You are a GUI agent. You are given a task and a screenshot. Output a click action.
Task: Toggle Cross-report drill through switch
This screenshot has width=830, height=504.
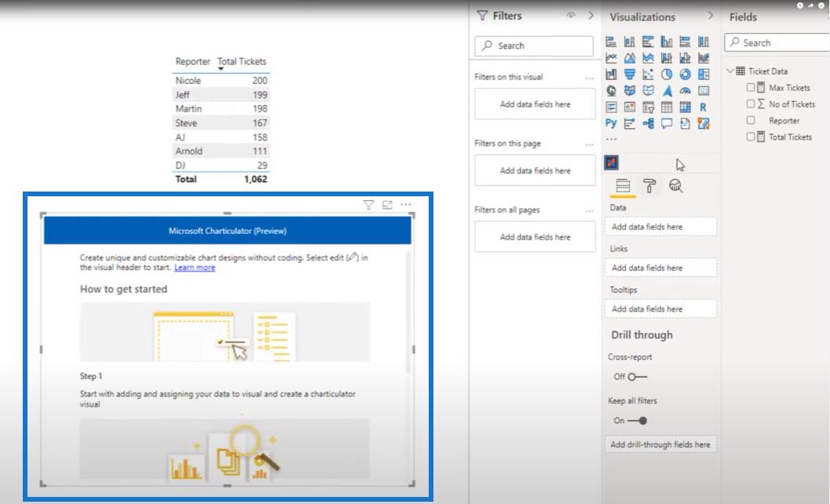click(638, 377)
